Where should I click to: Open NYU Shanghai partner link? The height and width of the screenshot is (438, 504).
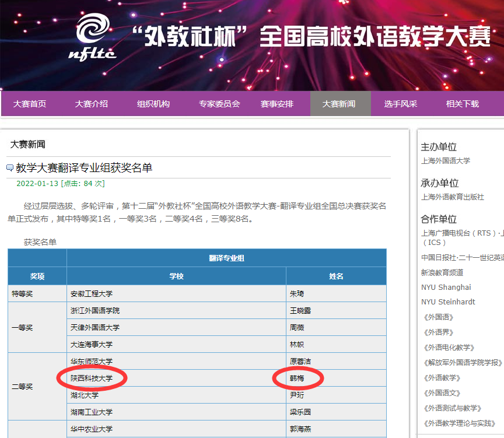[x=446, y=287]
